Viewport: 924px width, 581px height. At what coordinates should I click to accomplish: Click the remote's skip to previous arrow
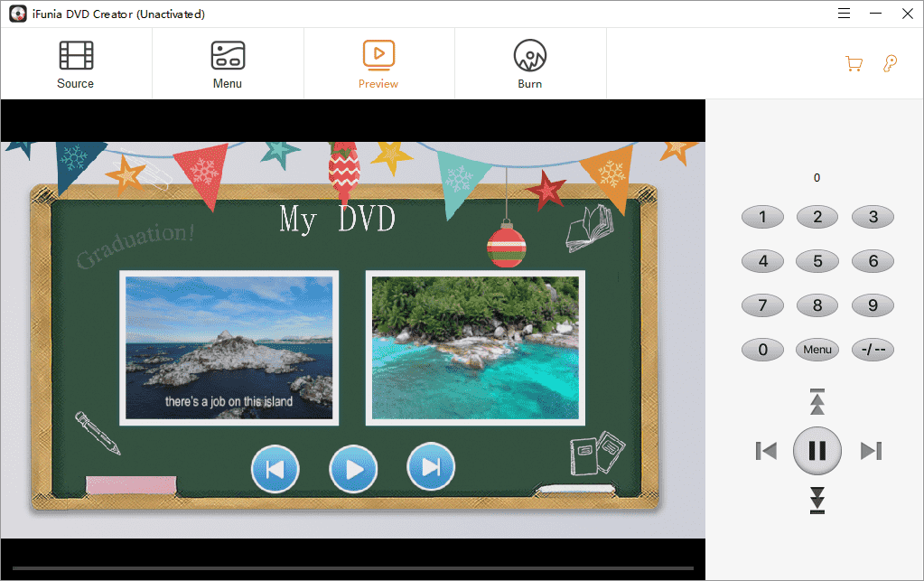(766, 450)
